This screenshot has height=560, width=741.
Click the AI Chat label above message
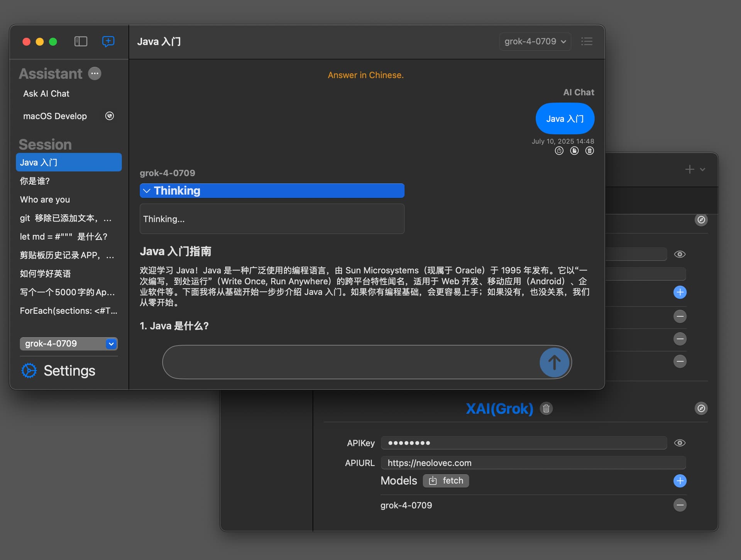pyautogui.click(x=579, y=92)
